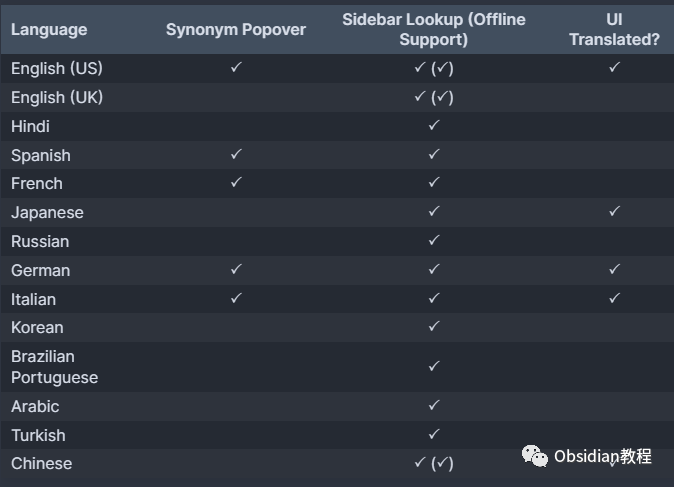Click the German Synonym Popover checkmark

point(236,270)
